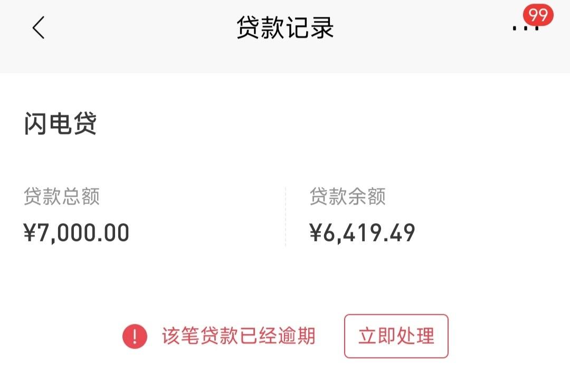Tap the ¥6,419.49 loan balance amount
The height and width of the screenshot is (392, 570).
pyautogui.click(x=362, y=233)
